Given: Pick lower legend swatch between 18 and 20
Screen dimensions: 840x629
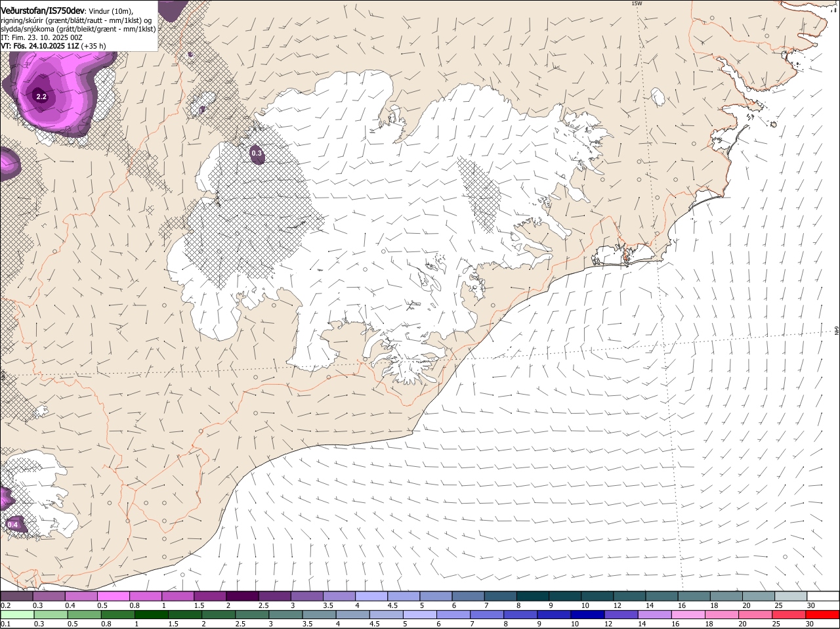Looking at the screenshot, I should pyautogui.click(x=723, y=615).
